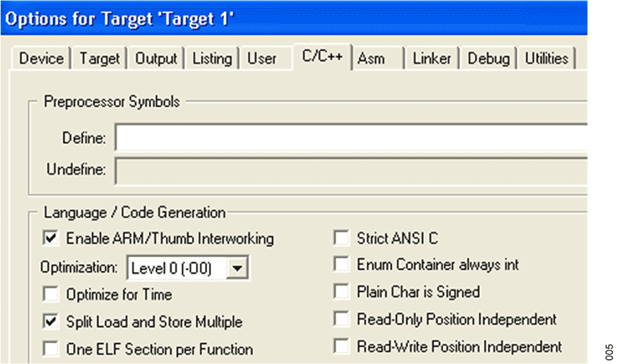Open the Linker tab
The width and height of the screenshot is (617, 364).
click(432, 59)
